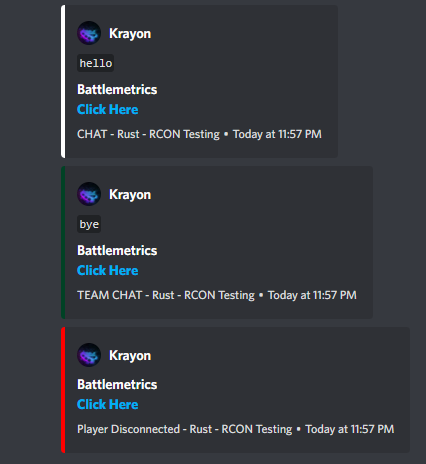The image size is (426, 464).
Task: Click the Krayon author name above bye
Action: coord(130,195)
